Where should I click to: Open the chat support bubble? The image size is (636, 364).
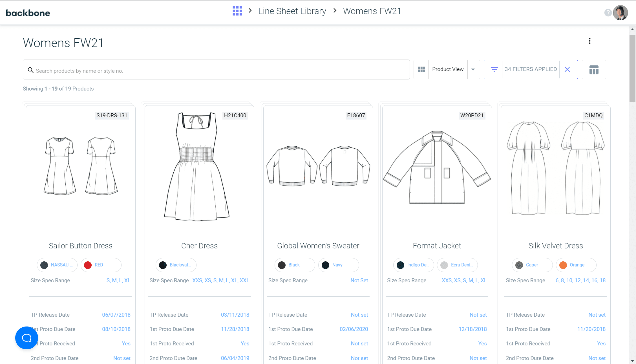point(26,338)
